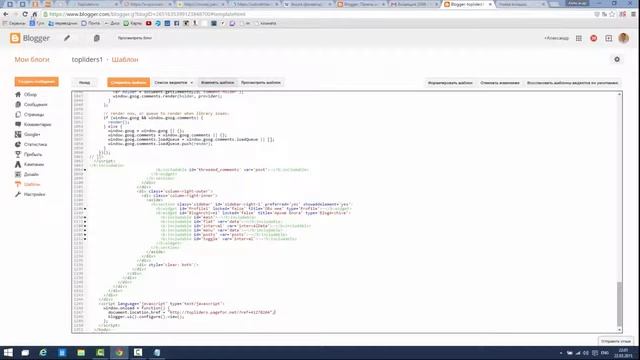
Task: Click the Отправить отзыв button
Action: pyautogui.click(x=616, y=341)
